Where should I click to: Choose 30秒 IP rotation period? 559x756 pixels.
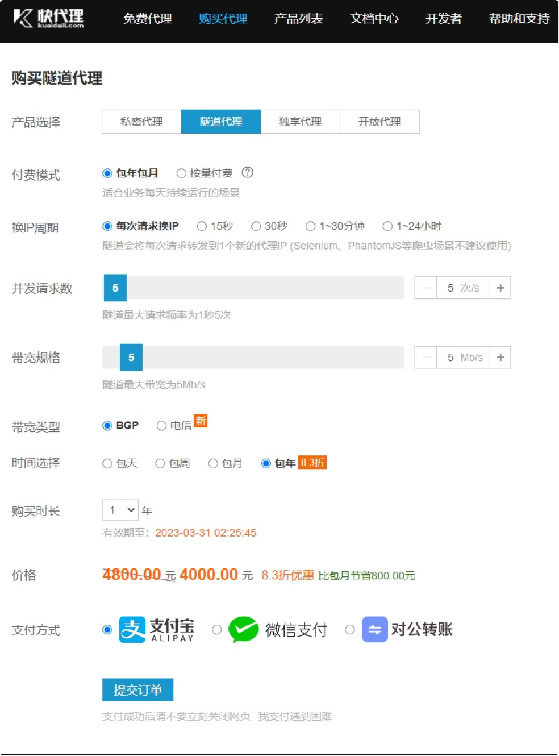point(256,226)
